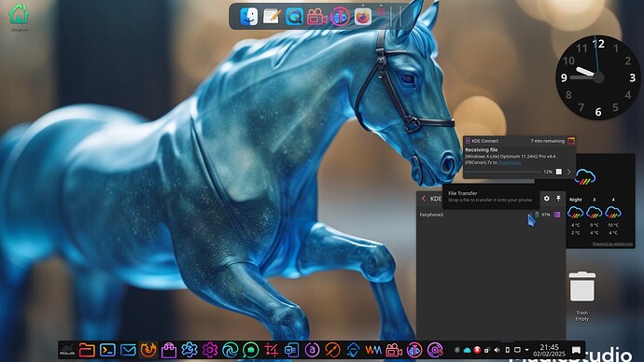Image resolution: width=644 pixels, height=362 pixels.
Task: Open the pink video camera icon in taskbar
Action: (x=394, y=350)
